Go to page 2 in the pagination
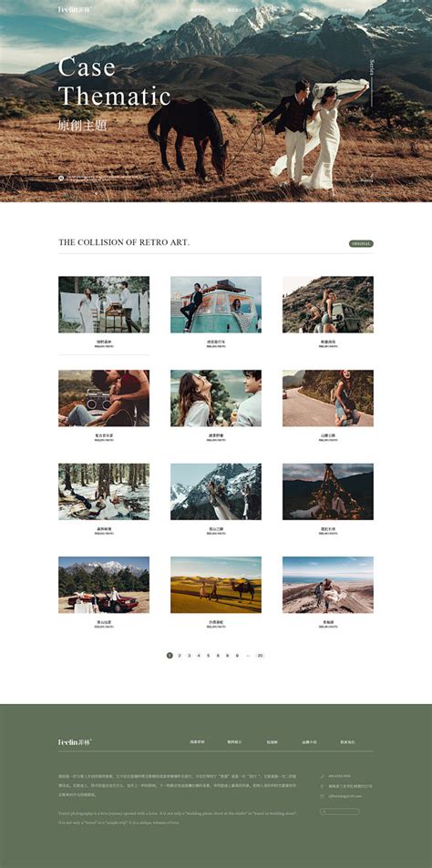The height and width of the screenshot is (868, 432). tap(180, 656)
